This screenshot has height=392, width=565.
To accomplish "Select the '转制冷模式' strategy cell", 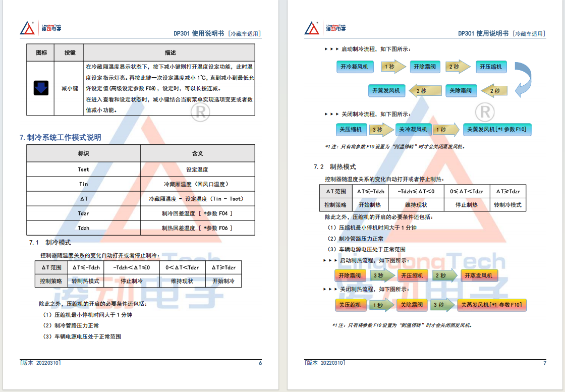I will pos(507,205).
